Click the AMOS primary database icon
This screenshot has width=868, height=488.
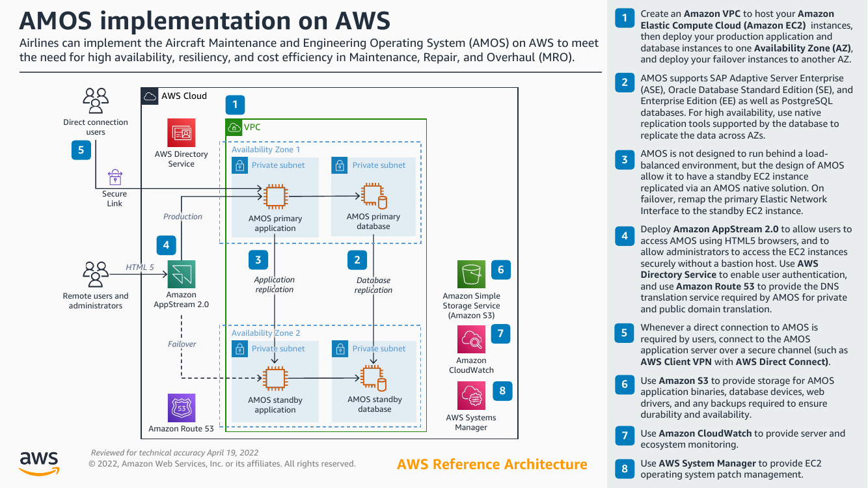[374, 195]
